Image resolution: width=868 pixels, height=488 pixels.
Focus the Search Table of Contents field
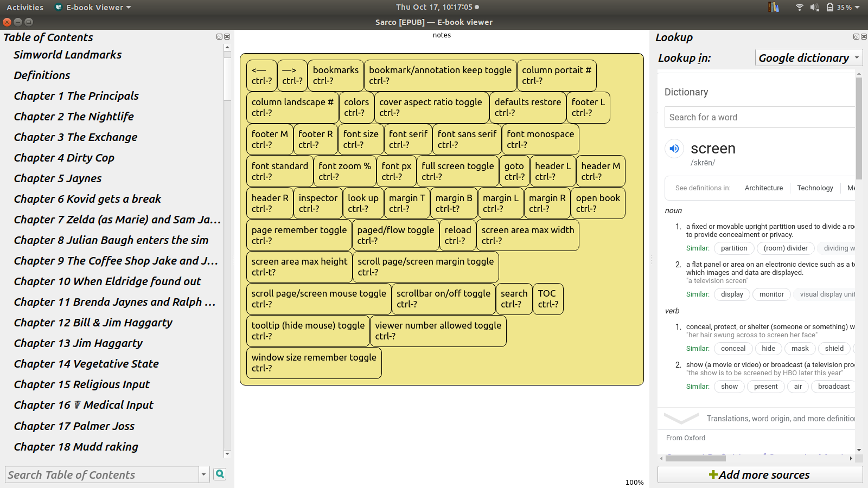[x=102, y=474]
